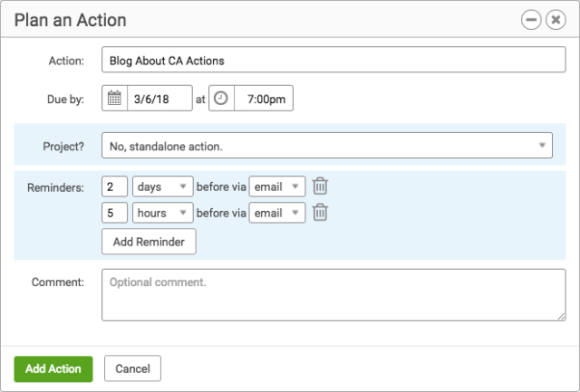Click the clock icon for due time
The width and height of the screenshot is (580, 392).
pyautogui.click(x=221, y=99)
